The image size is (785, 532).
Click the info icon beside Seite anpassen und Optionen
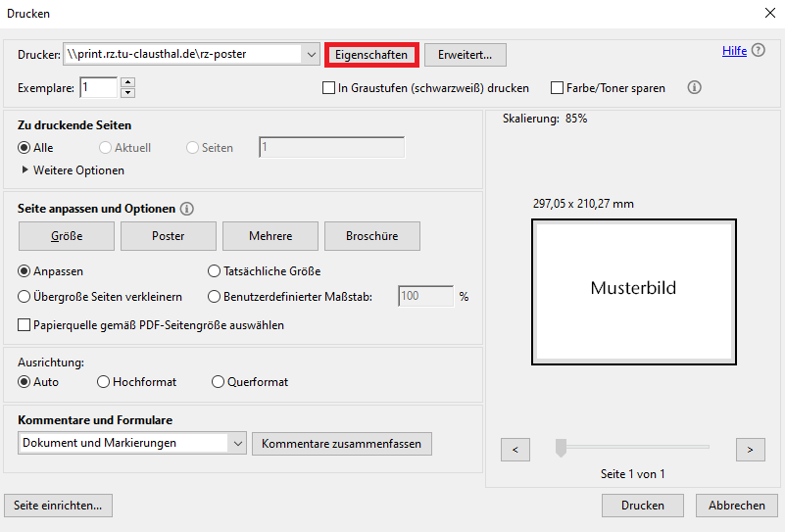pos(187,209)
